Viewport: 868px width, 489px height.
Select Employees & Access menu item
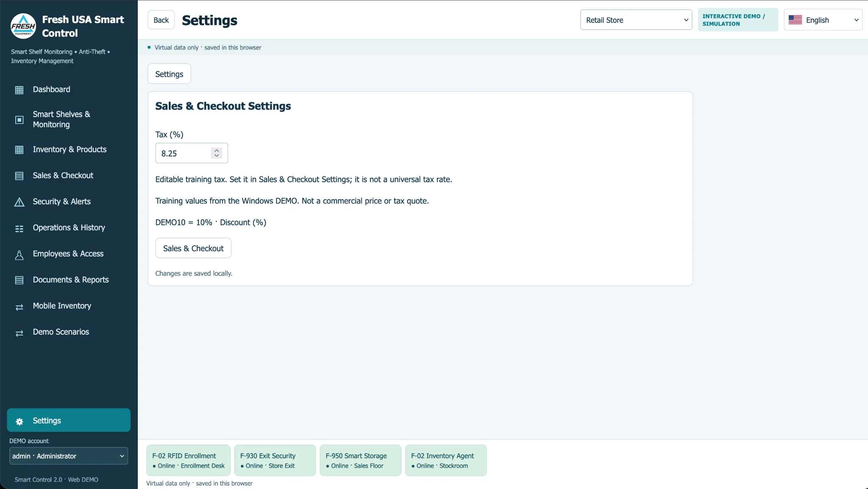69,254
